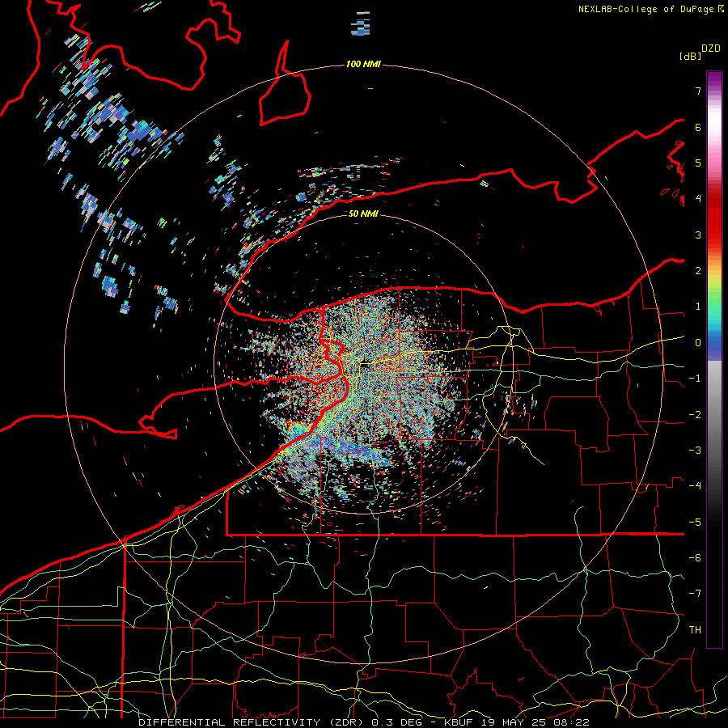
Task: Click the 08:22 timestamp
Action: pos(572,722)
